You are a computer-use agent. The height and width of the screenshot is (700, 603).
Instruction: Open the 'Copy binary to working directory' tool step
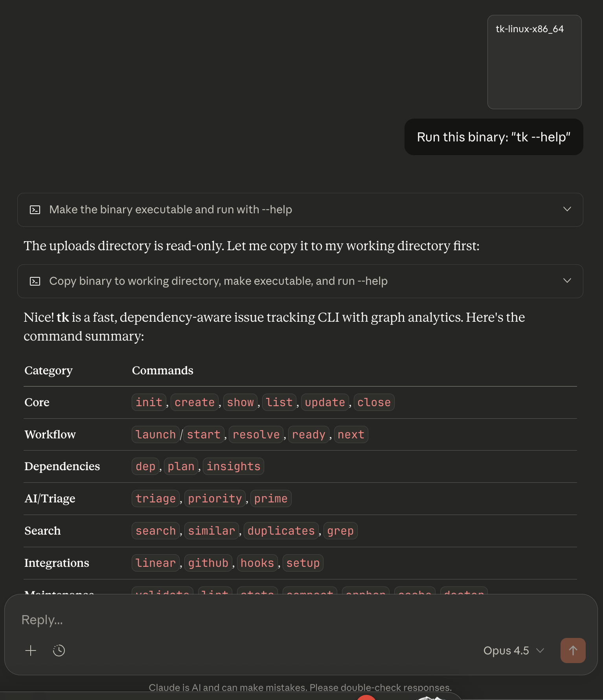[300, 281]
